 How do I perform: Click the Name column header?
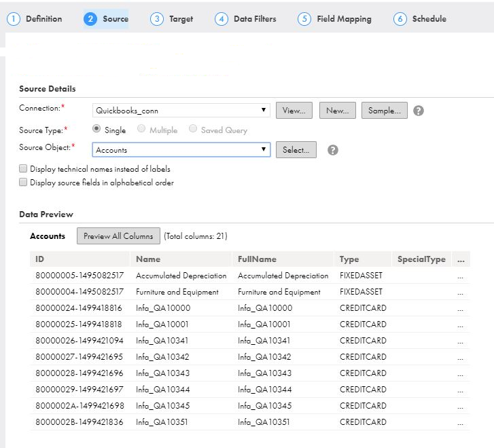pos(181,259)
